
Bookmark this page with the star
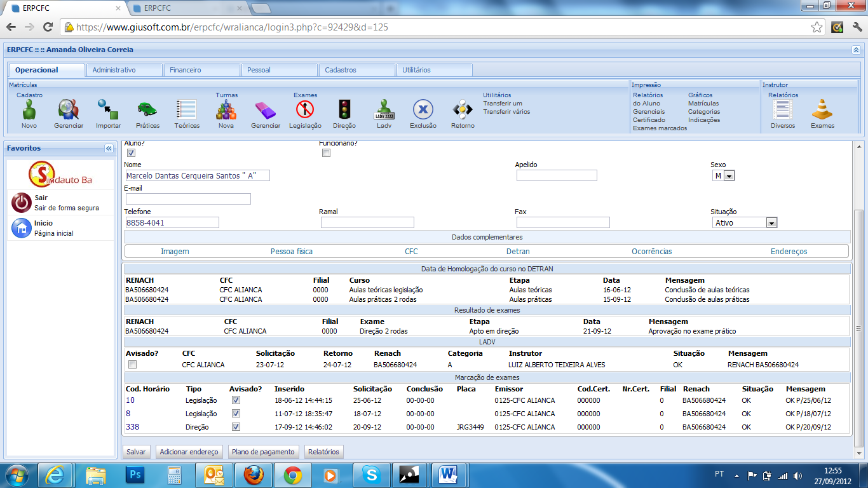tap(817, 27)
